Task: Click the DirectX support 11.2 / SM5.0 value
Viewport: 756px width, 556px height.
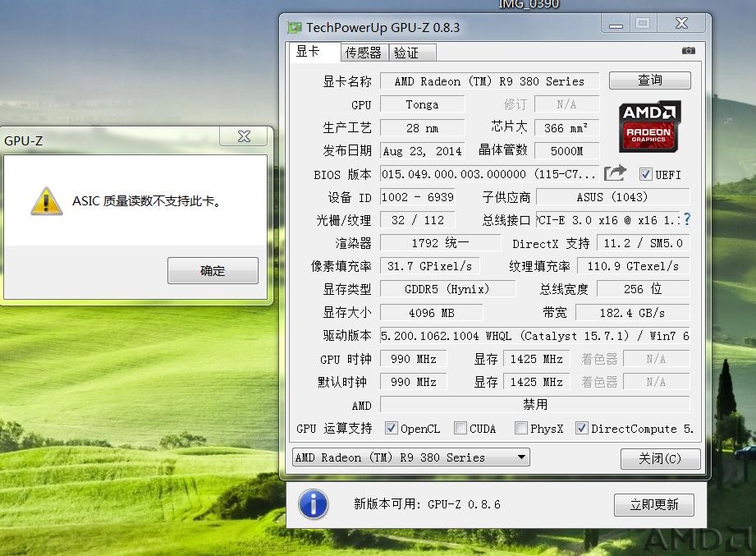Action: point(644,242)
